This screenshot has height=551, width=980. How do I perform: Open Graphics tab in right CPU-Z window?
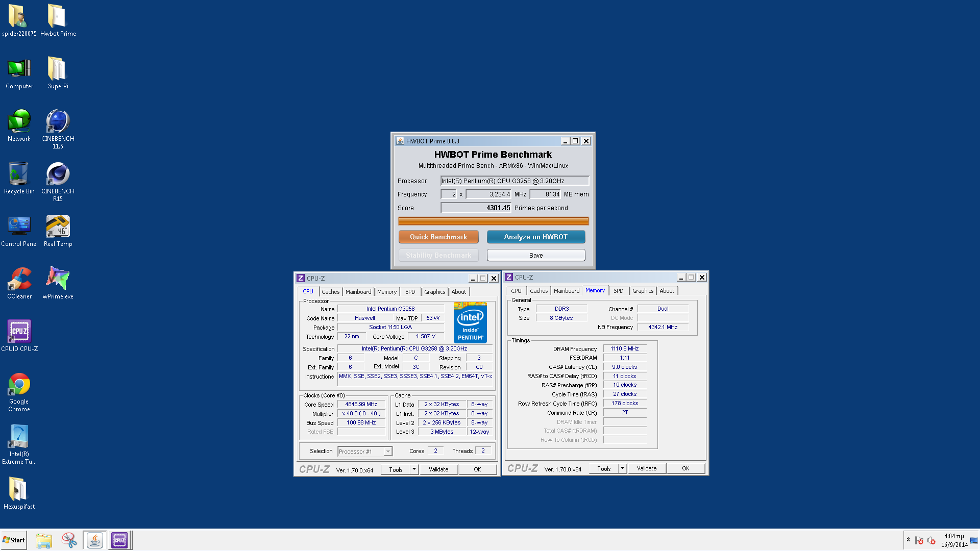click(643, 291)
